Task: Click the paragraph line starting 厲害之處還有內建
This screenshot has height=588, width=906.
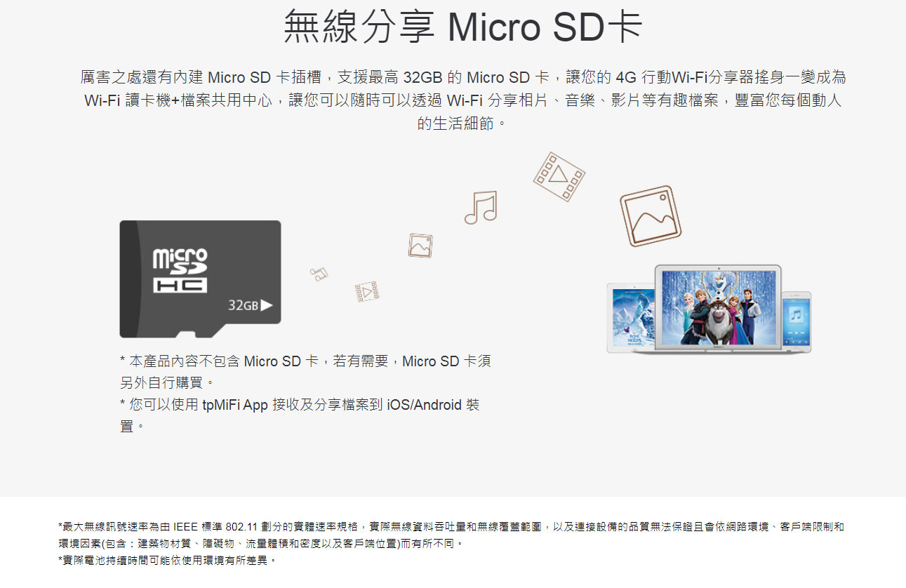Action: pyautogui.click(x=463, y=77)
